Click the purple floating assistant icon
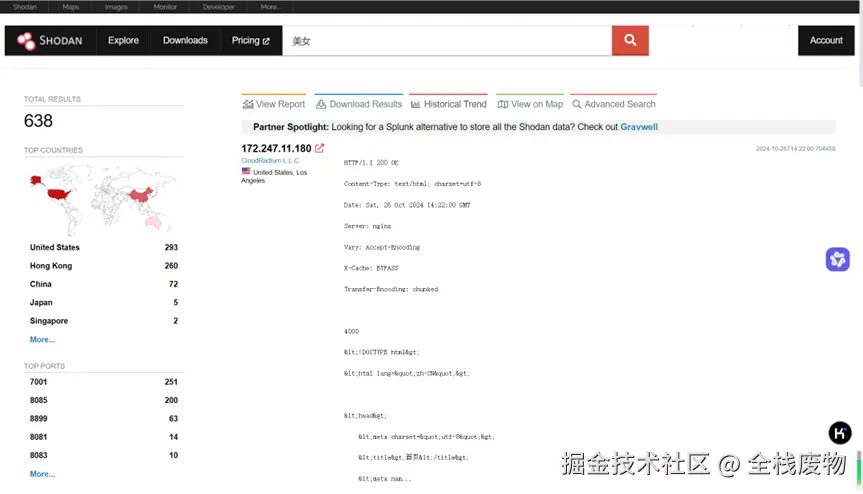 coord(838,259)
